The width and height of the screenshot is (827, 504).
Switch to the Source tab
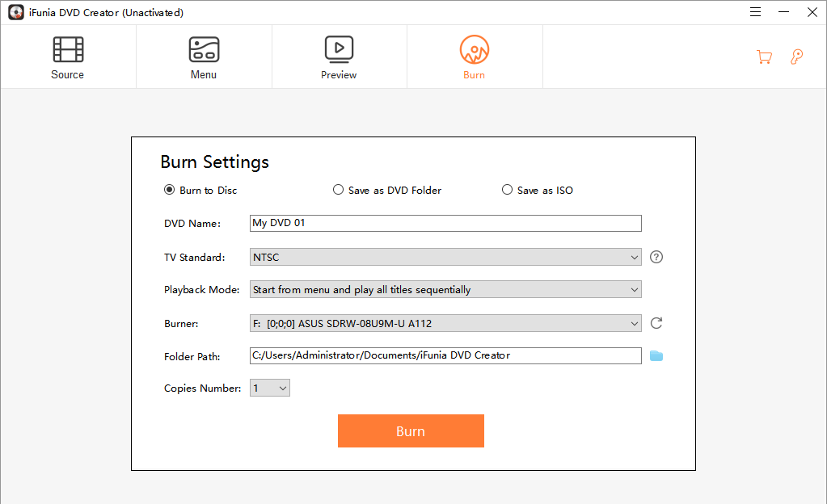click(68, 57)
